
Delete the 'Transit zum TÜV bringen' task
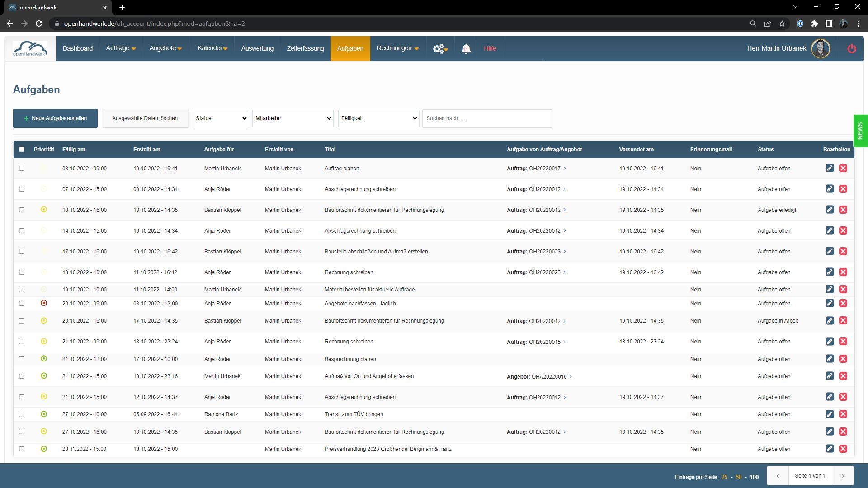point(843,414)
